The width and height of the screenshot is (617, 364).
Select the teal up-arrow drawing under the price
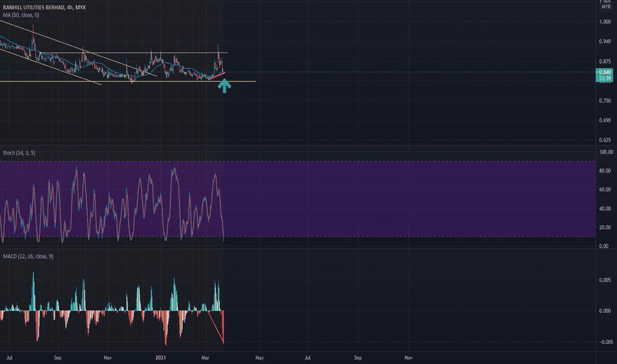[224, 86]
